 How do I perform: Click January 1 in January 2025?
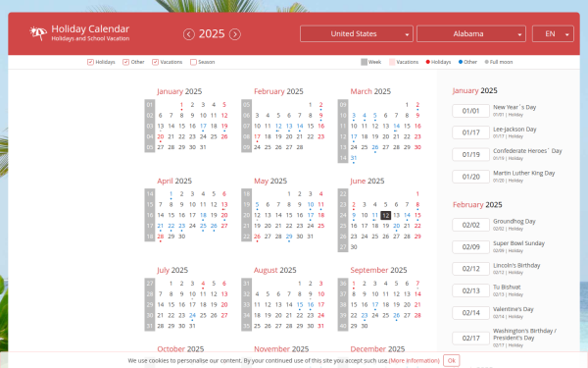[x=181, y=105]
